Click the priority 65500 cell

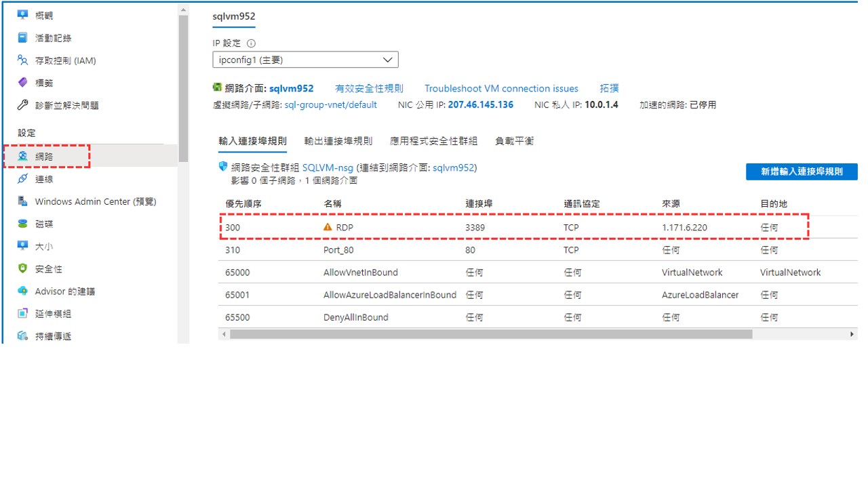click(x=237, y=317)
